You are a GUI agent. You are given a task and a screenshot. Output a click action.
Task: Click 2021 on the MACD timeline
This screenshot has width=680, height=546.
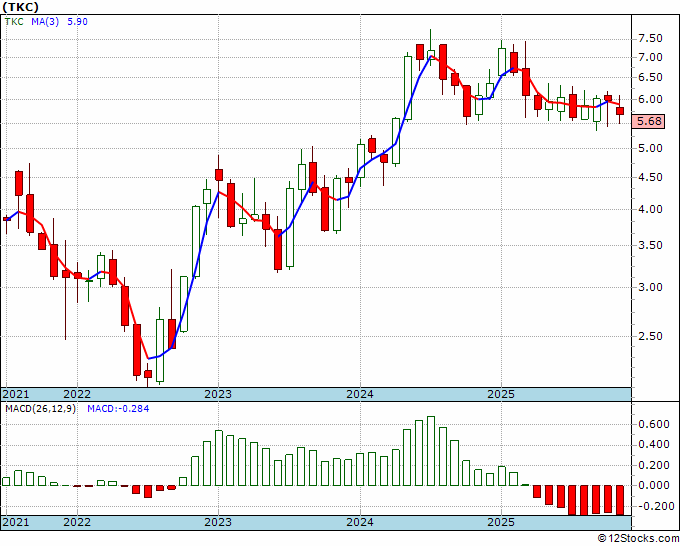point(16,522)
